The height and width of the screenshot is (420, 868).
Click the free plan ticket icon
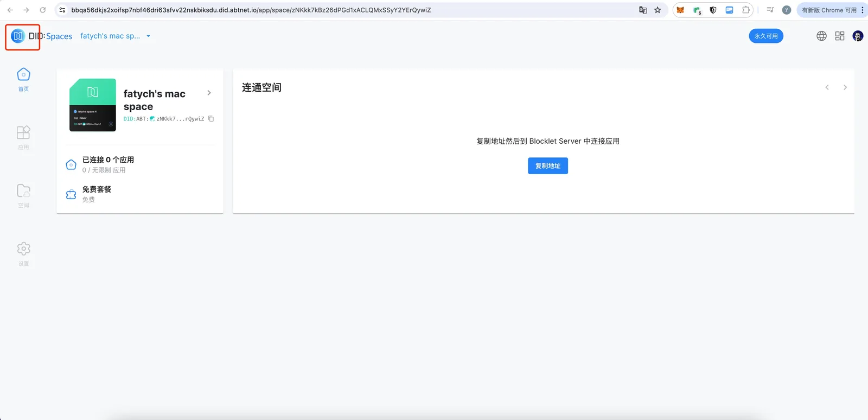(x=71, y=194)
